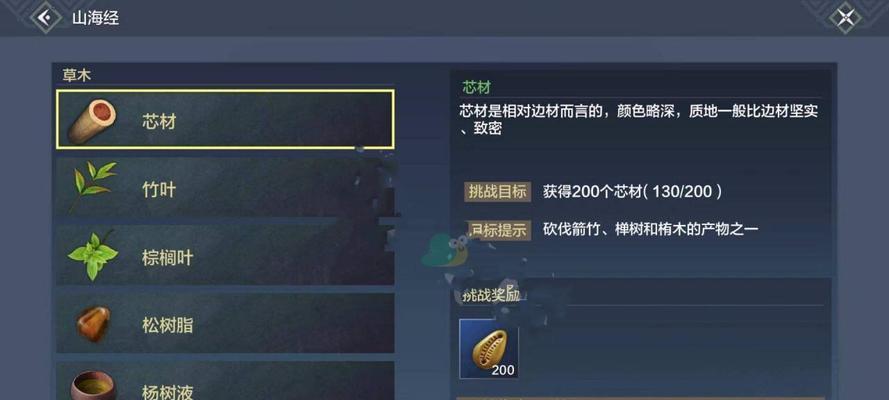The width and height of the screenshot is (889, 400).
Task: Open the 棕榈叶 entry
Action: (225, 256)
